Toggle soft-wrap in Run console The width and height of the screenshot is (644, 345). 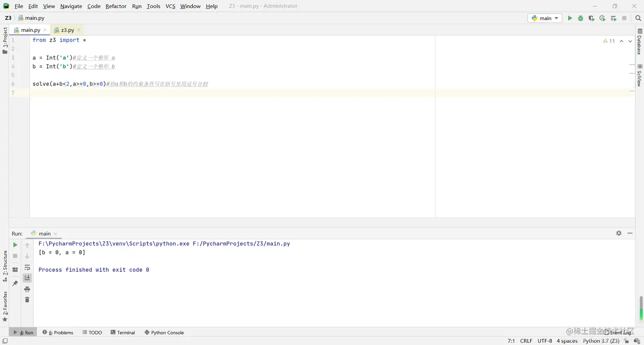(27, 268)
